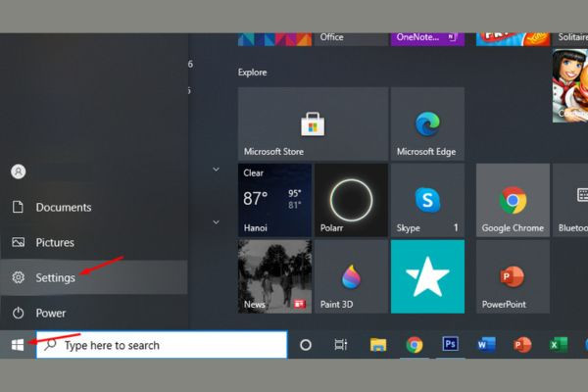Open the Candy Crush Friends tile
This screenshot has width=588, height=392.
[513, 39]
